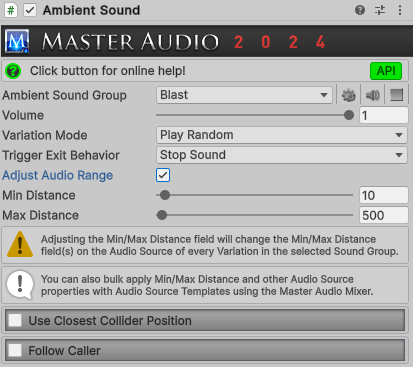The height and width of the screenshot is (367, 413).
Task: Open the component three-dot context menu
Action: [x=400, y=10]
